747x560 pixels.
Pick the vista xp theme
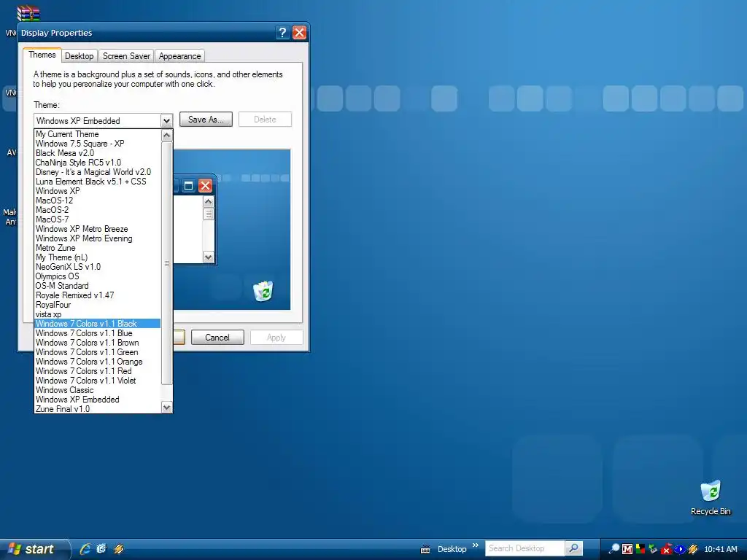(x=98, y=314)
